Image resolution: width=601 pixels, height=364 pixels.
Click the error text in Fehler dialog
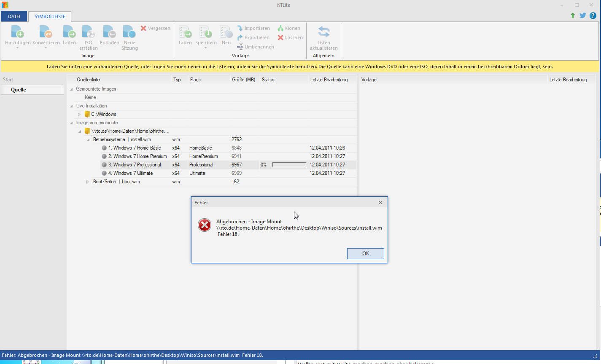299,228
